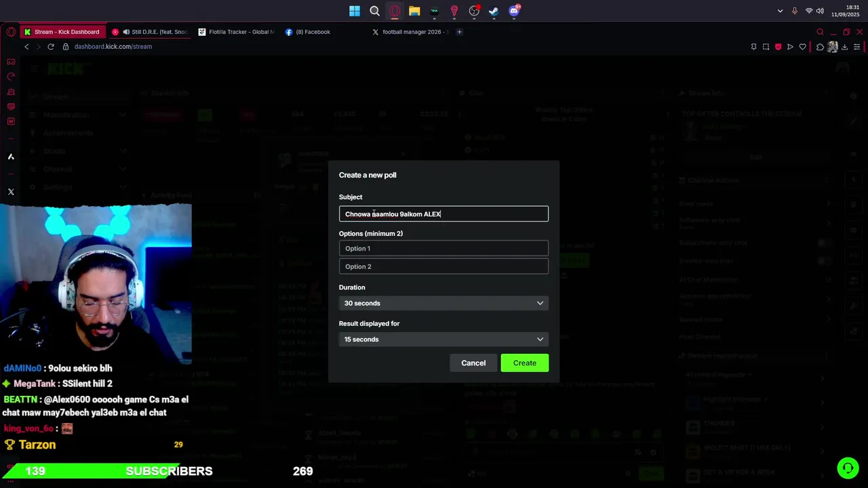Open GX Corner in browser sidebar
The image size is (868, 488).
point(11,62)
